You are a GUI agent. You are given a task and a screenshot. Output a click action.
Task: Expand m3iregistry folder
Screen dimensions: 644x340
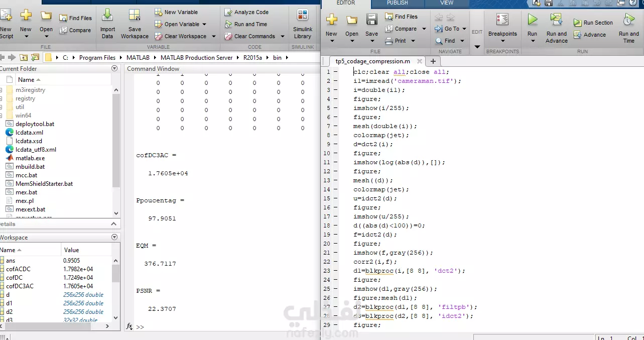point(2,90)
